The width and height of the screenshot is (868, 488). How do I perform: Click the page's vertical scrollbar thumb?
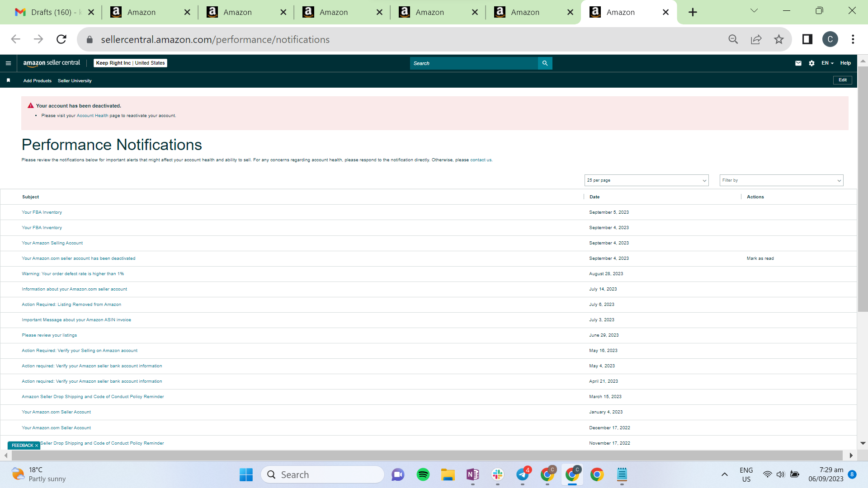(863, 189)
